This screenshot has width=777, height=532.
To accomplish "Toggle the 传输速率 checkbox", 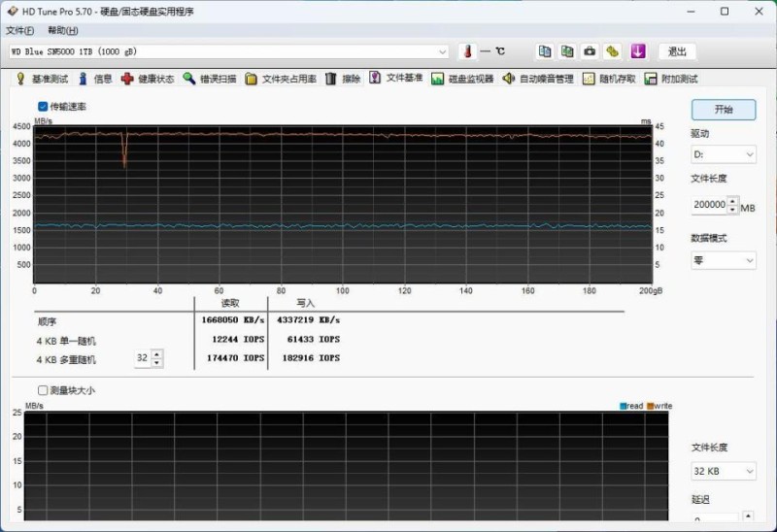I will (43, 107).
